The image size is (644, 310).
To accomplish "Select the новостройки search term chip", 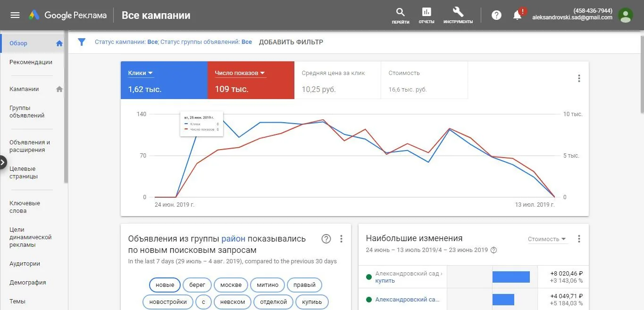I will (168, 302).
